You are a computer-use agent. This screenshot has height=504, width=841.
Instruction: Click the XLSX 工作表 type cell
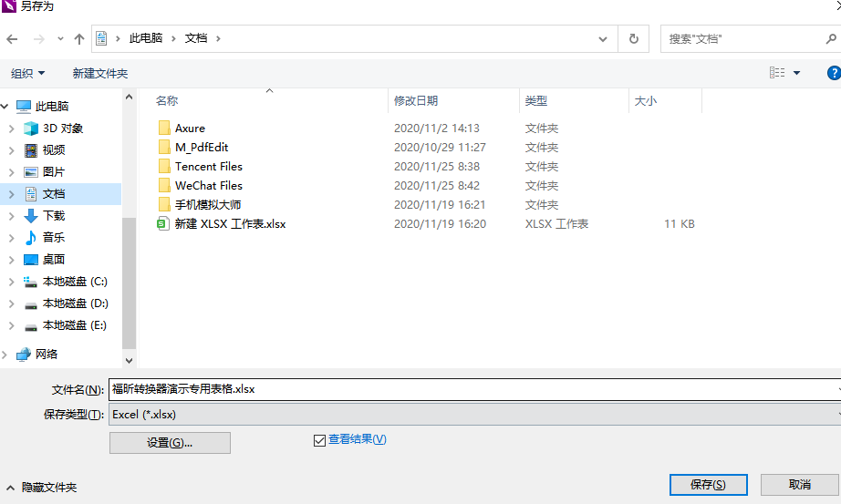(556, 223)
